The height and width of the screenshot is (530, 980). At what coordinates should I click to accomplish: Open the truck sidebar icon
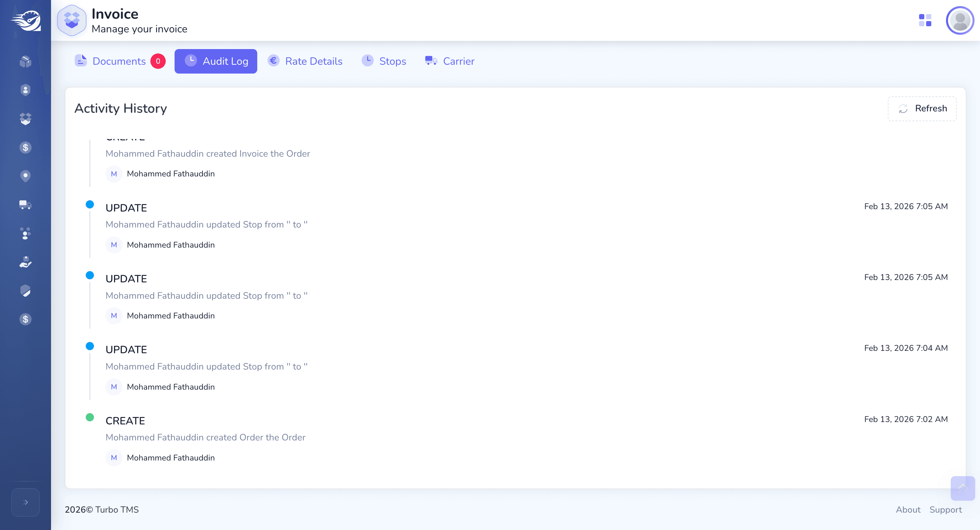(26, 205)
